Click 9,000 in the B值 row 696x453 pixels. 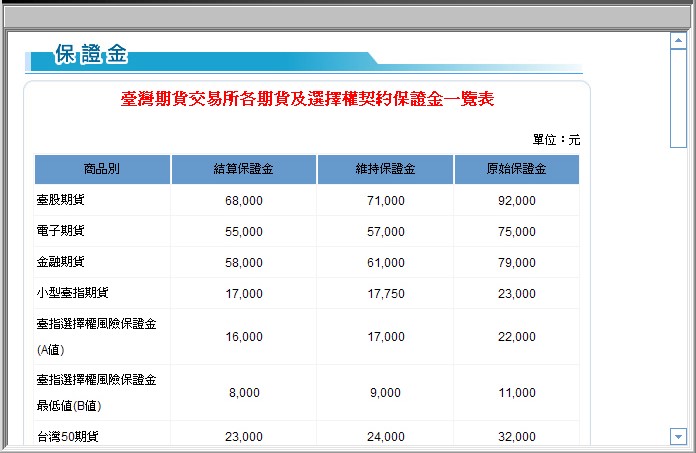click(385, 393)
